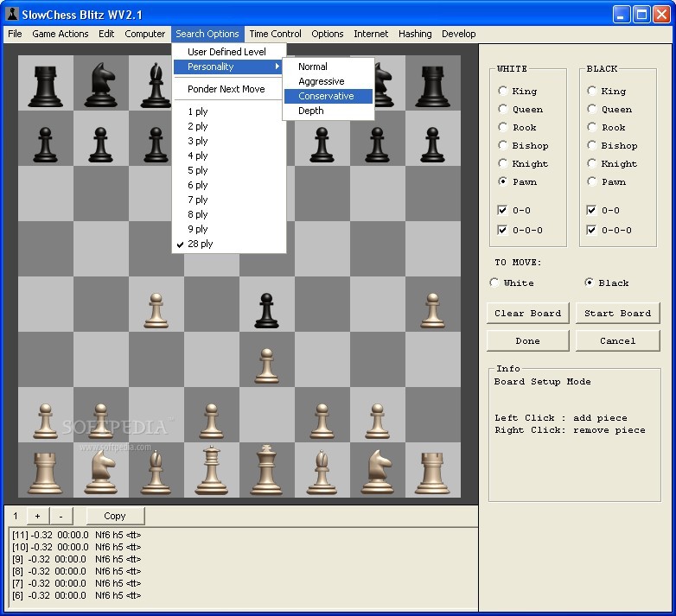
Task: Click Done to finish board setup
Action: [527, 340]
